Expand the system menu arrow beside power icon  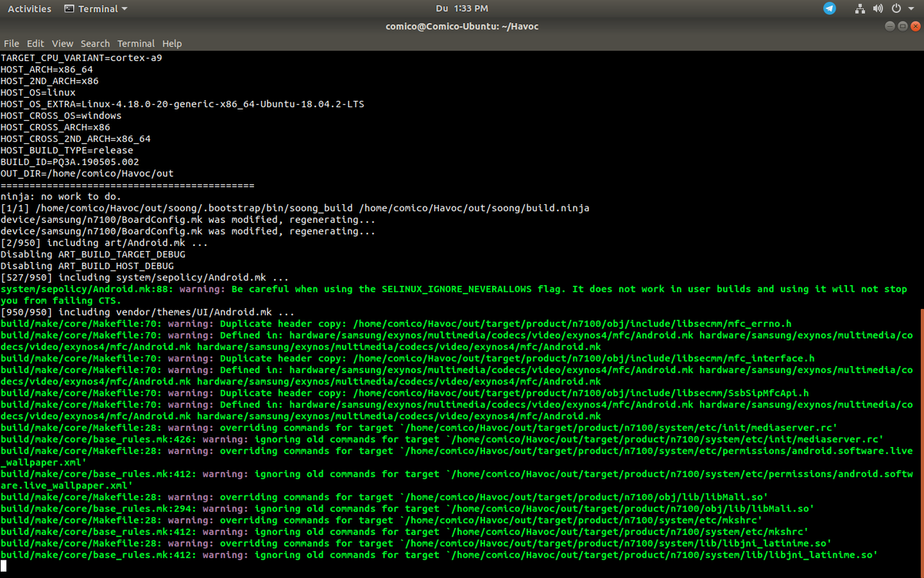(x=912, y=9)
